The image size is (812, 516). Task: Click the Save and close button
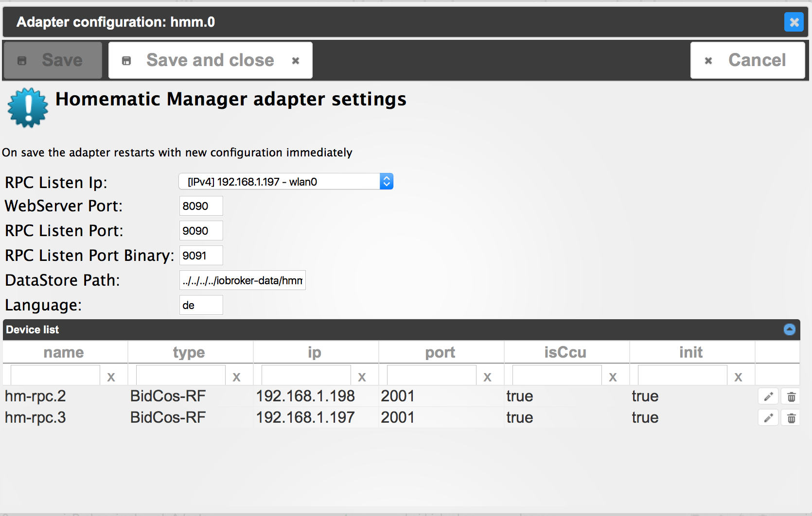pyautogui.click(x=210, y=60)
